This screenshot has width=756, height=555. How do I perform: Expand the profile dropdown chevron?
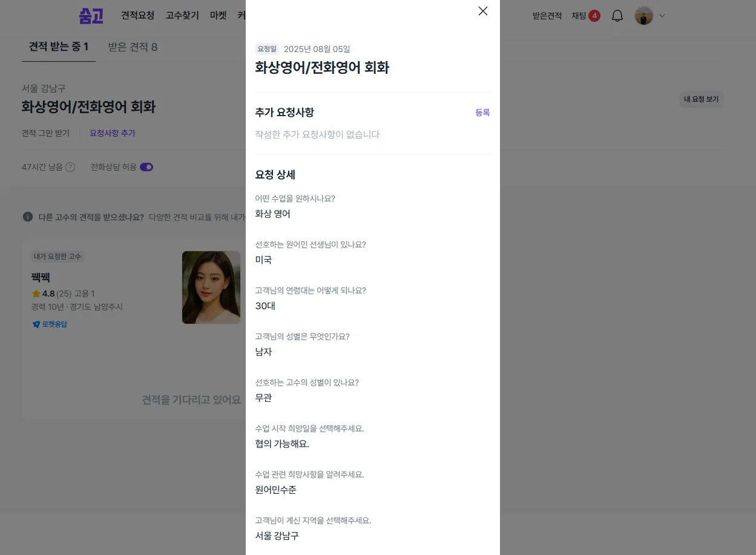click(662, 16)
